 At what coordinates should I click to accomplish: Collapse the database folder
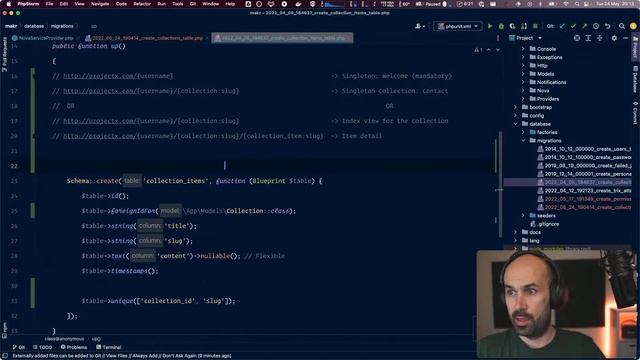coord(516,124)
